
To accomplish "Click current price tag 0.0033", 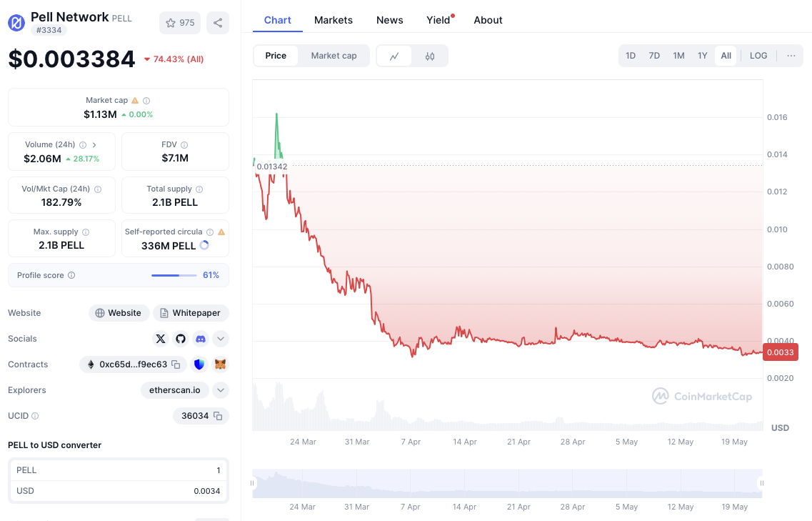I will (x=780, y=352).
